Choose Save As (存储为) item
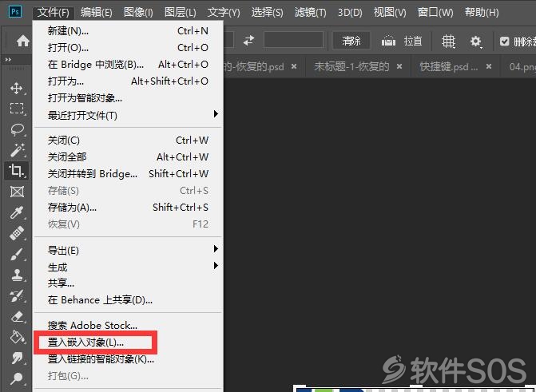This screenshot has width=536, height=392. (128, 207)
